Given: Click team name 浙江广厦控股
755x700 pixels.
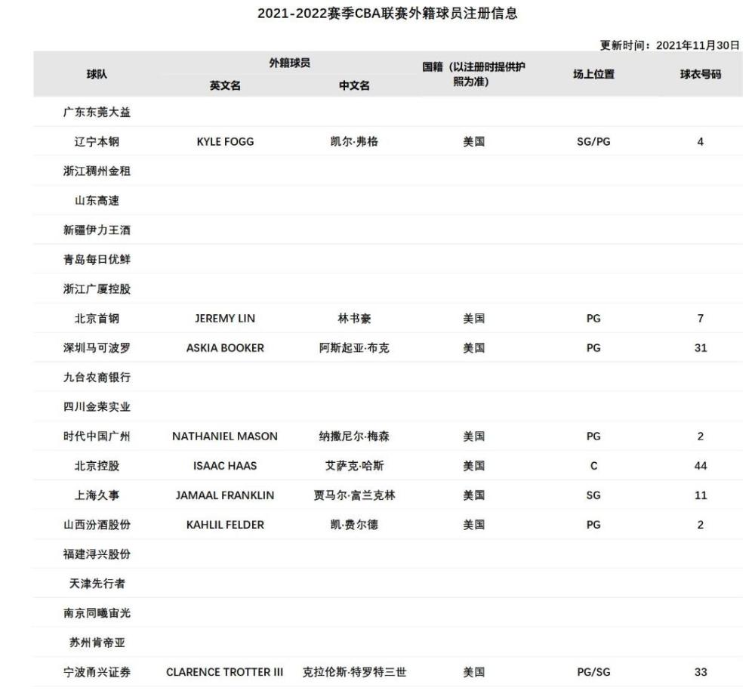Looking at the screenshot, I should pos(97,289).
